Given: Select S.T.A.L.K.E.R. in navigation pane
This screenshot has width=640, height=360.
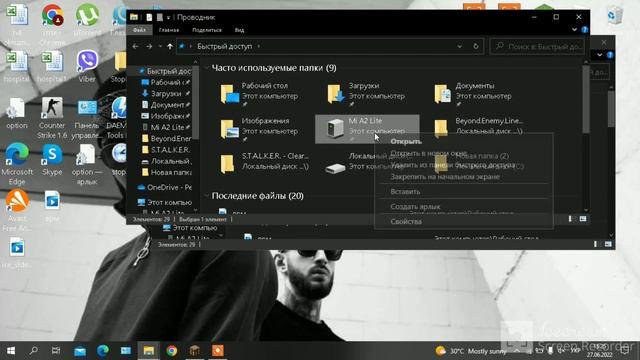Looking at the screenshot, I should [x=166, y=150].
